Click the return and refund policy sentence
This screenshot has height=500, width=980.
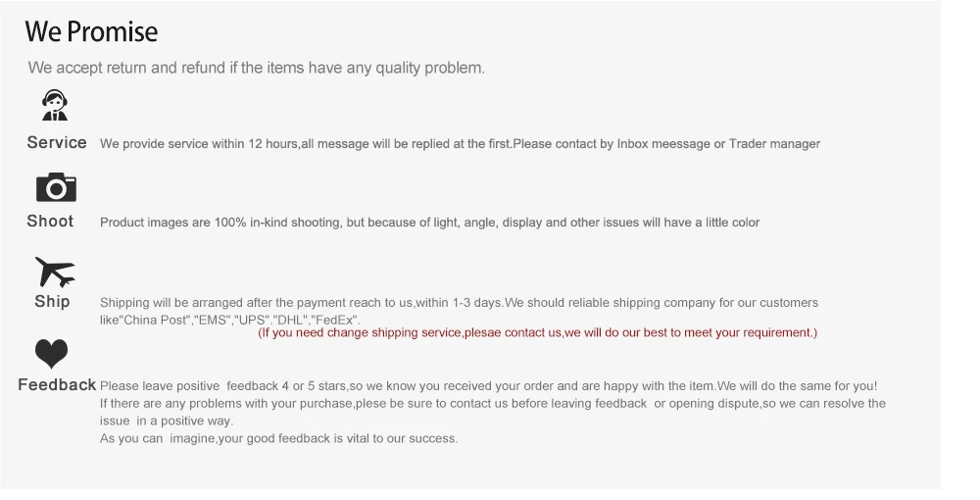[256, 68]
